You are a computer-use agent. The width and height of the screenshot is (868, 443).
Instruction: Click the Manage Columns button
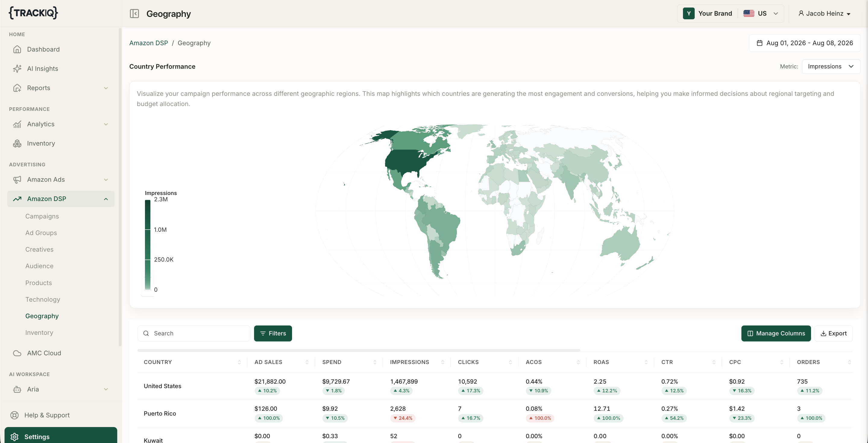pos(776,333)
